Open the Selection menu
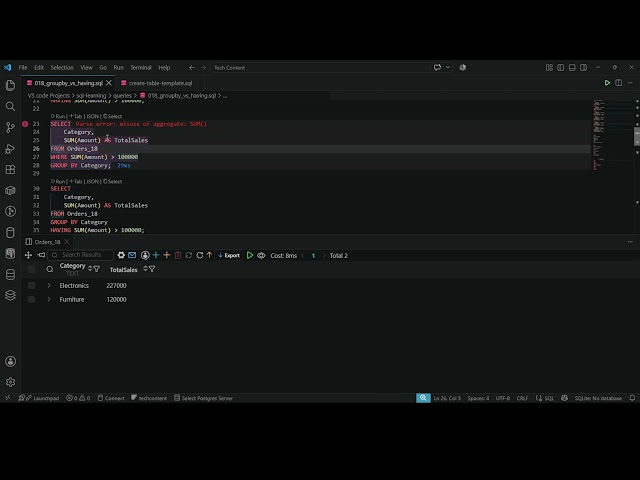Screen dimensions: 640x480 point(62,67)
